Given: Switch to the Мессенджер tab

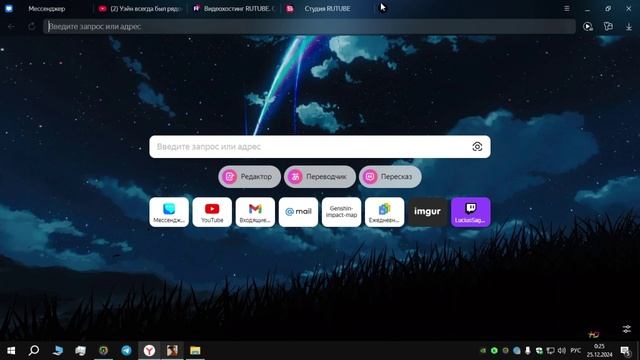Looking at the screenshot, I should 47,9.
